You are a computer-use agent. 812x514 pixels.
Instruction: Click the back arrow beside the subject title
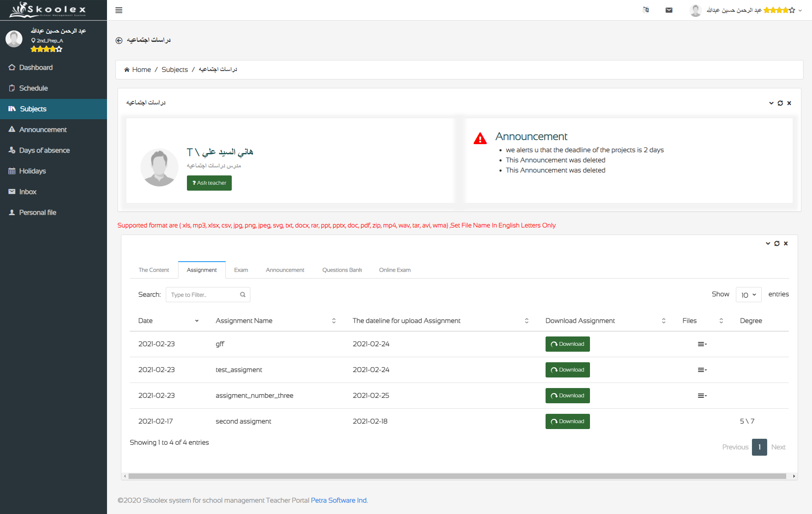(119, 40)
